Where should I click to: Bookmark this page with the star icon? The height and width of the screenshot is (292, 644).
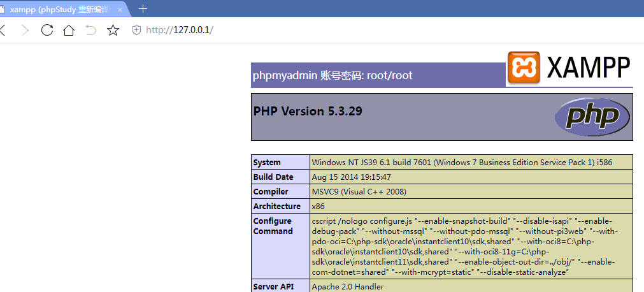coord(113,30)
